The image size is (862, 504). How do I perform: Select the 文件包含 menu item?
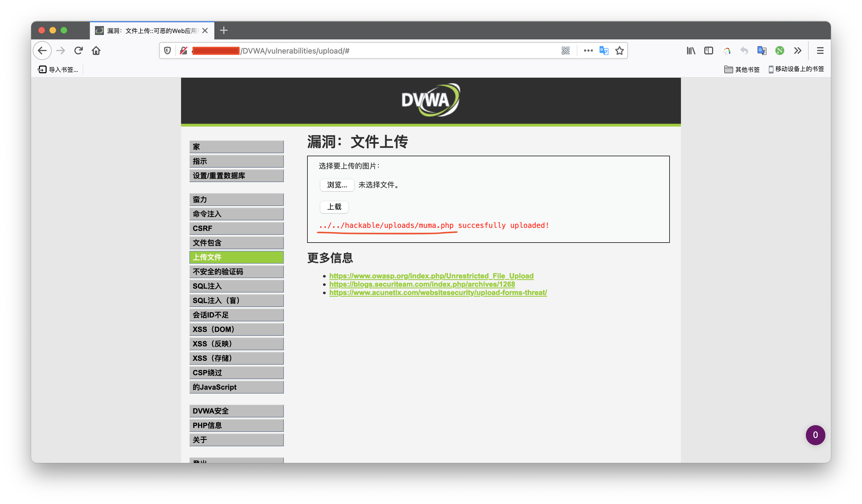point(236,243)
